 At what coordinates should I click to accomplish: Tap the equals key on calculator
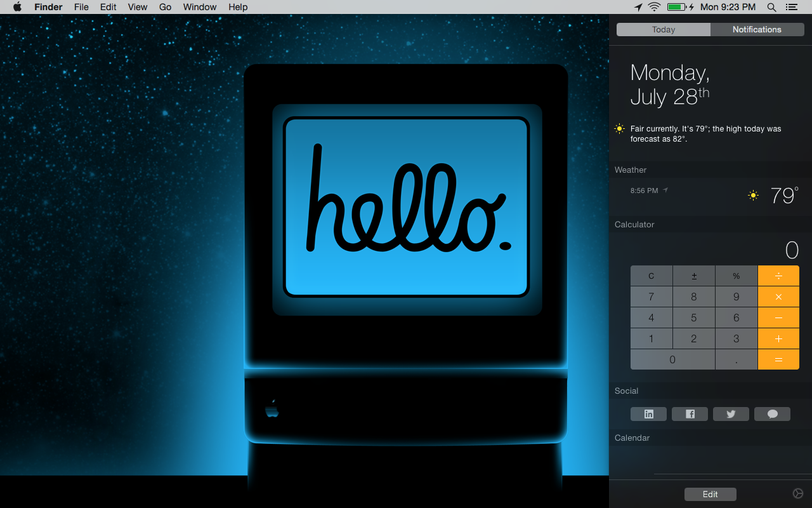coord(778,359)
